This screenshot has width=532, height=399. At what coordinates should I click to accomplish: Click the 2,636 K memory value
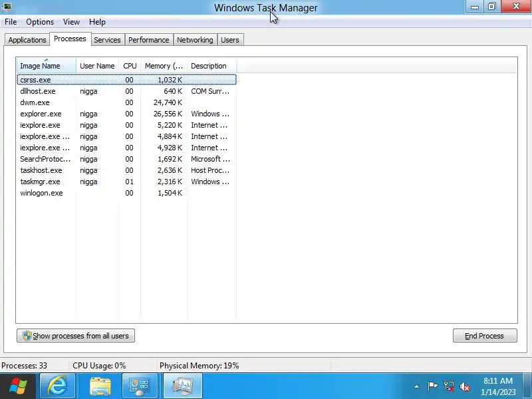pyautogui.click(x=170, y=170)
